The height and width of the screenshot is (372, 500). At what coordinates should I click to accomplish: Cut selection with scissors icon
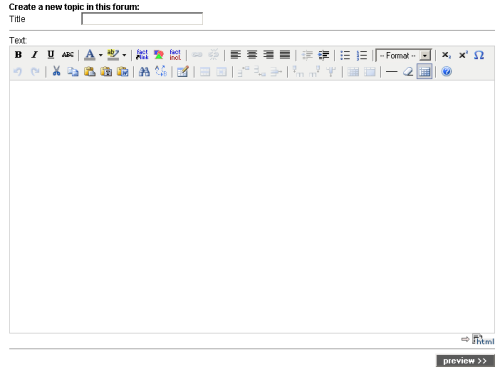(x=57, y=71)
